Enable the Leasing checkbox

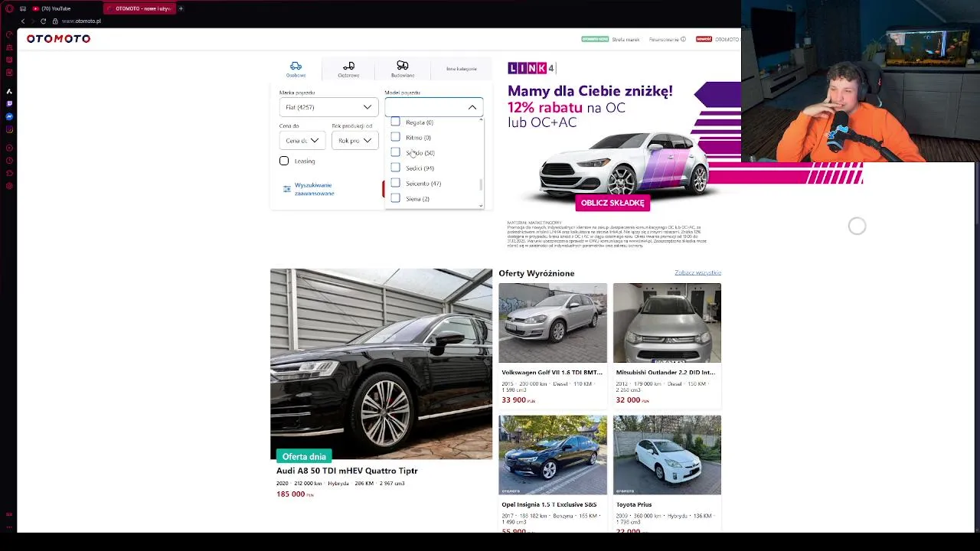[x=284, y=161]
